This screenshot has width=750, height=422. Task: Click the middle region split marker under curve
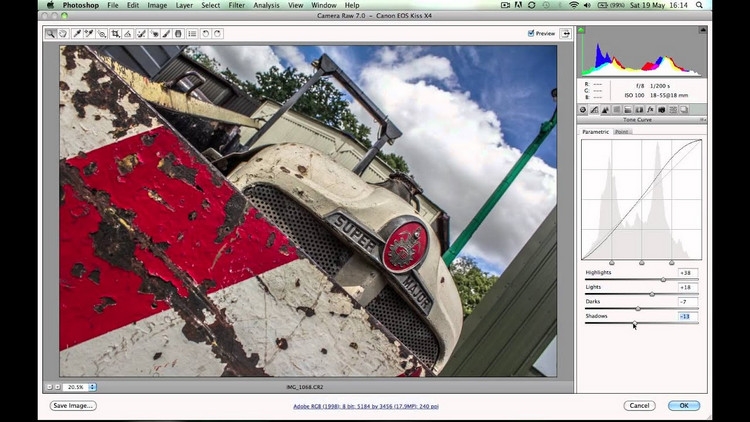(641, 263)
